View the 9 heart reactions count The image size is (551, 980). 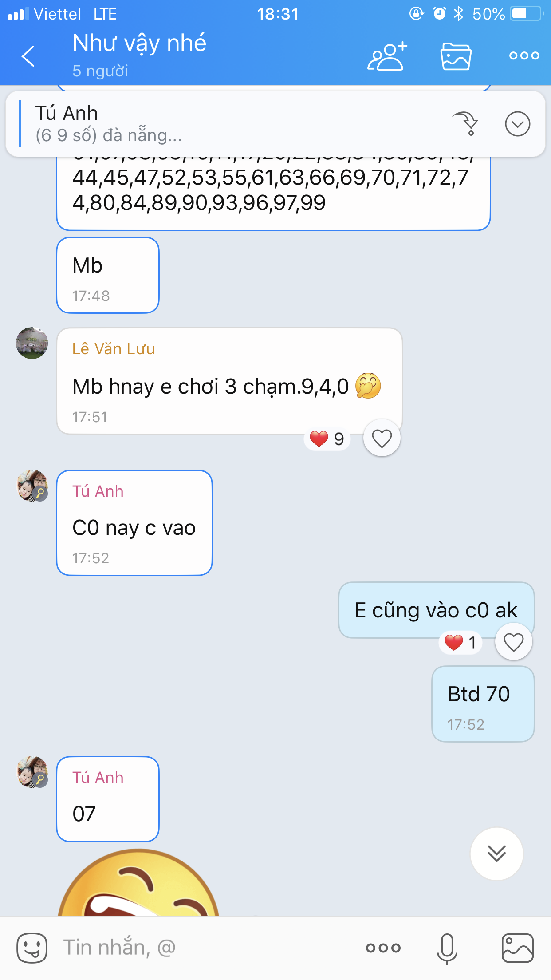[327, 439]
